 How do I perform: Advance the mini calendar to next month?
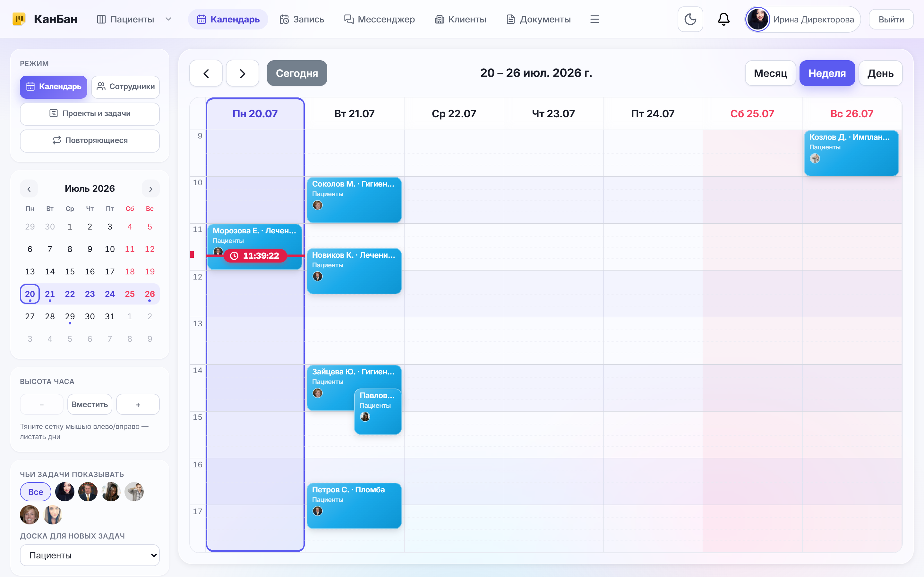[x=150, y=189]
